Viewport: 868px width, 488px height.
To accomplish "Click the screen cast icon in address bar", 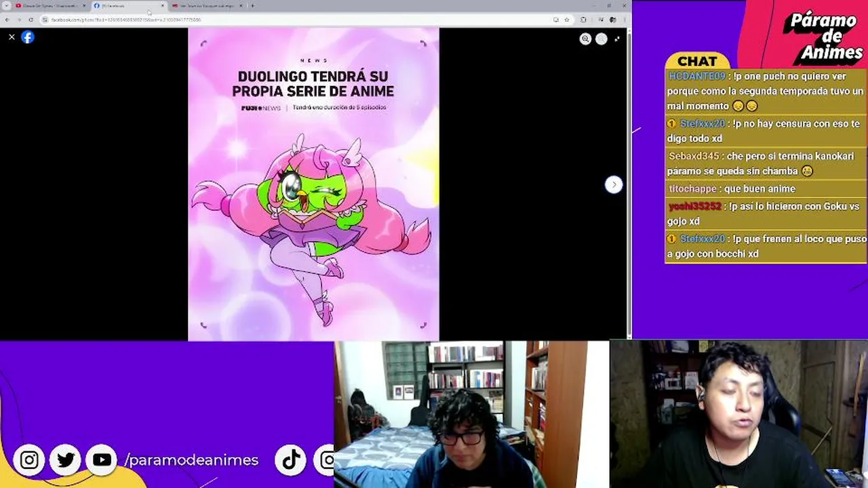I will 556,20.
